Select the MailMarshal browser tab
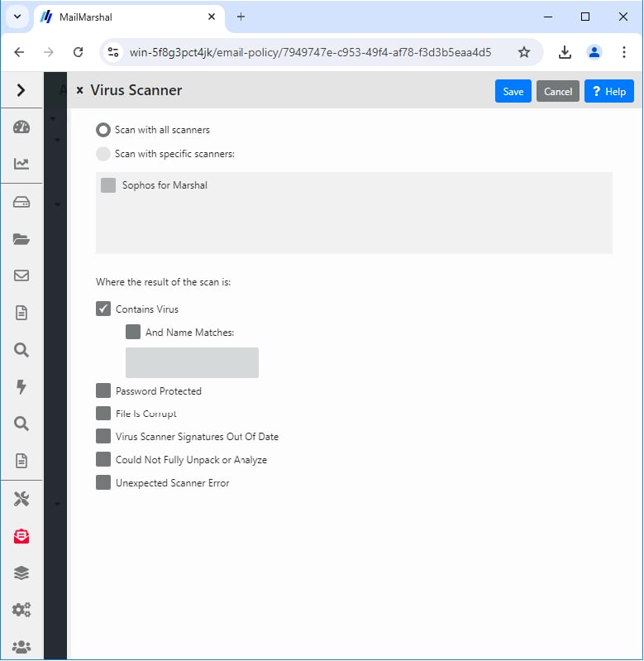This screenshot has height=661, width=644. (x=129, y=17)
